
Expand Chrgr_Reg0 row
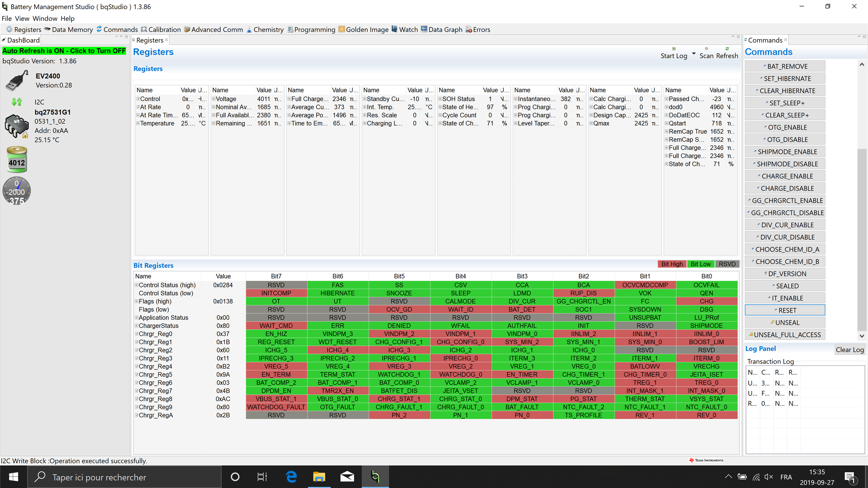pyautogui.click(x=137, y=334)
